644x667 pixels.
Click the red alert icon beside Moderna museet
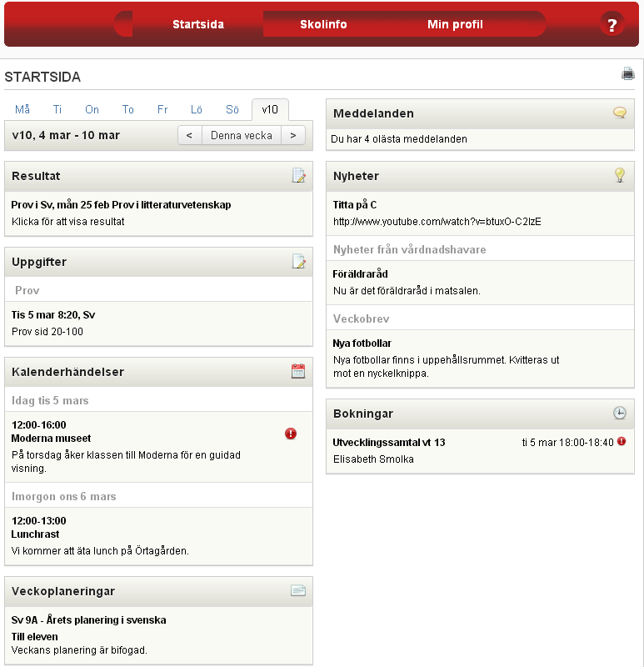click(x=291, y=434)
